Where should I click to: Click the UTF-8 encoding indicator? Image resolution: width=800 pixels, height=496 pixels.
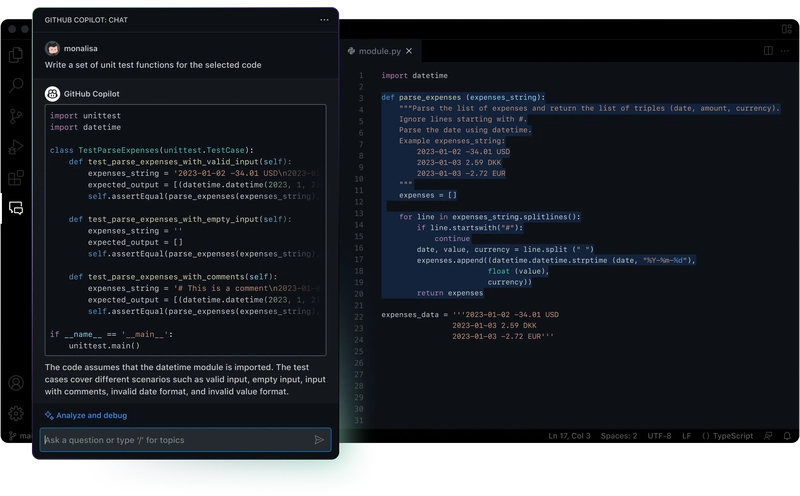(x=659, y=436)
